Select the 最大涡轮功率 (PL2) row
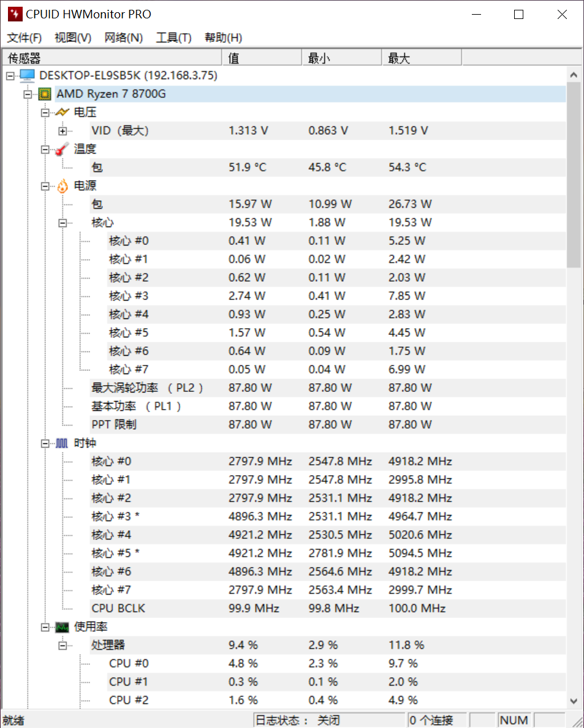Screen dimensions: 584x728 pos(328,388)
